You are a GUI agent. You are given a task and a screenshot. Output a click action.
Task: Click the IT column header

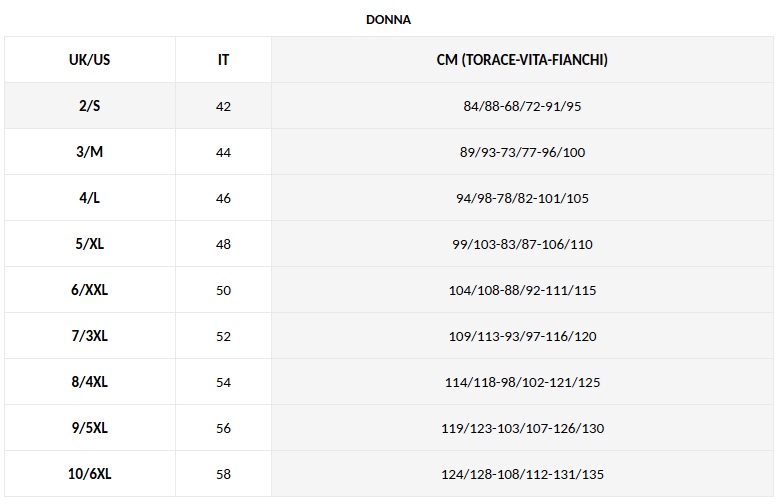[x=223, y=60]
